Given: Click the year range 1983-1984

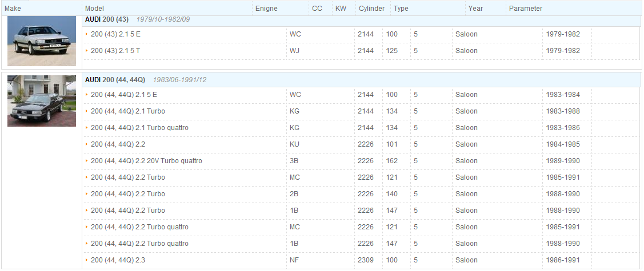Looking at the screenshot, I should coord(563,95).
